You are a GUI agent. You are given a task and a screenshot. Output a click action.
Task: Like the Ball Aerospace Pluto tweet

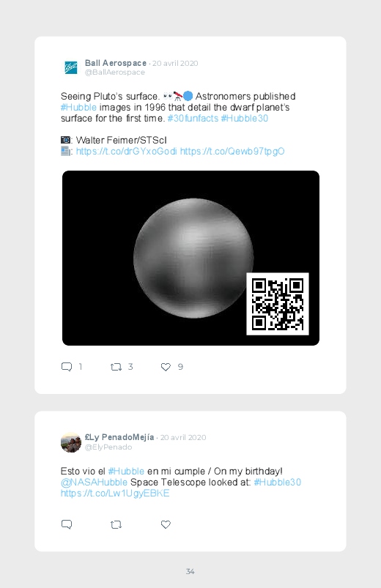pyautogui.click(x=166, y=367)
